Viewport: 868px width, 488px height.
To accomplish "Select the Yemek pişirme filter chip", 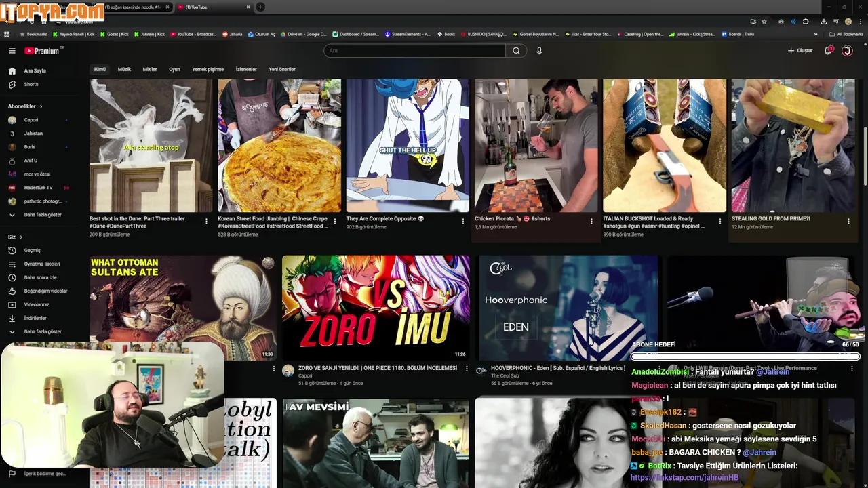I will [208, 69].
